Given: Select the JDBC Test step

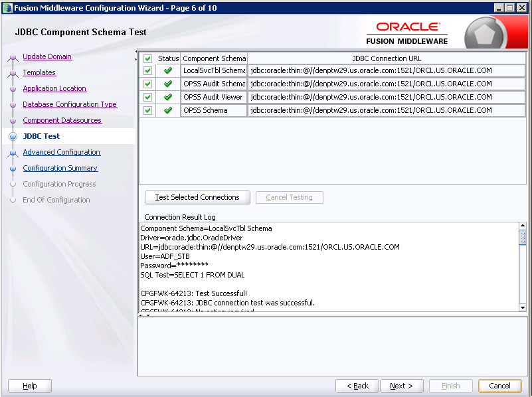Looking at the screenshot, I should [41, 136].
